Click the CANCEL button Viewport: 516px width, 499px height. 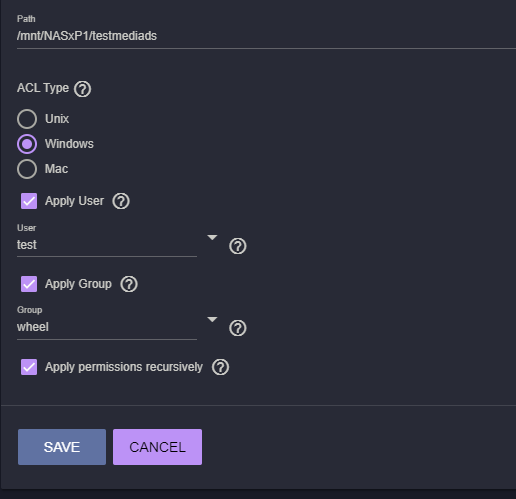[x=157, y=447]
